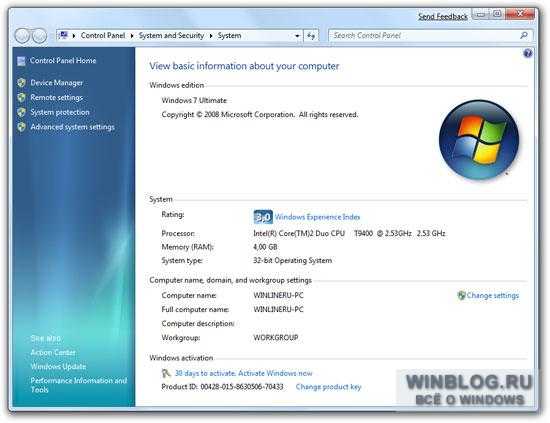The width and height of the screenshot is (550, 423).
Task: Click the Send Feedback link in title bar
Action: [443, 16]
